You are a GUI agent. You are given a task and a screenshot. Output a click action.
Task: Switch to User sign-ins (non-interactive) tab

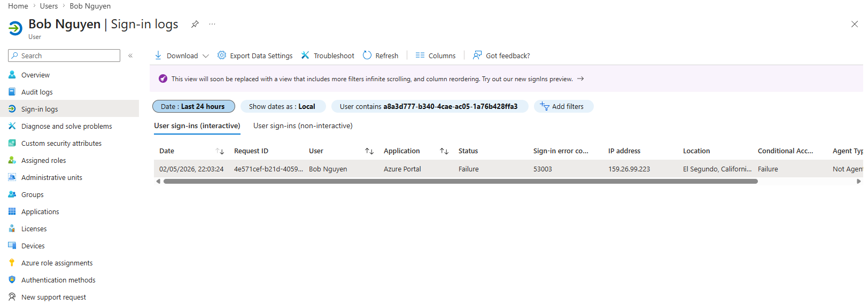(x=303, y=126)
